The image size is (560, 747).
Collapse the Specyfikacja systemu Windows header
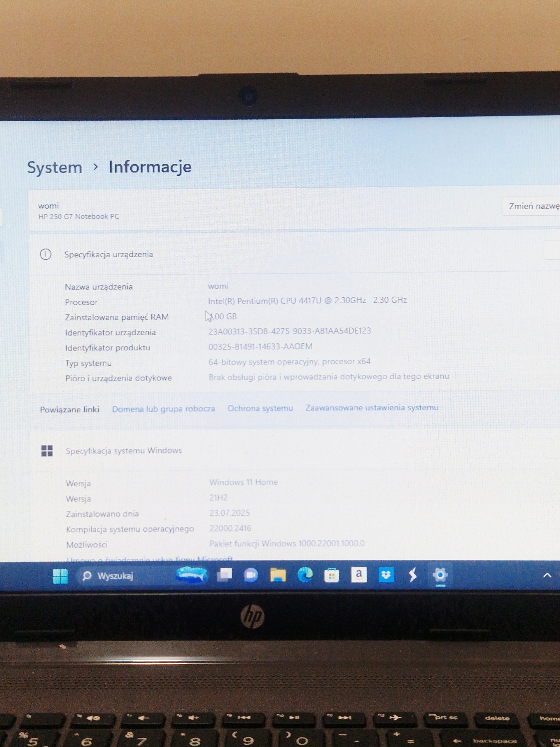point(294,451)
